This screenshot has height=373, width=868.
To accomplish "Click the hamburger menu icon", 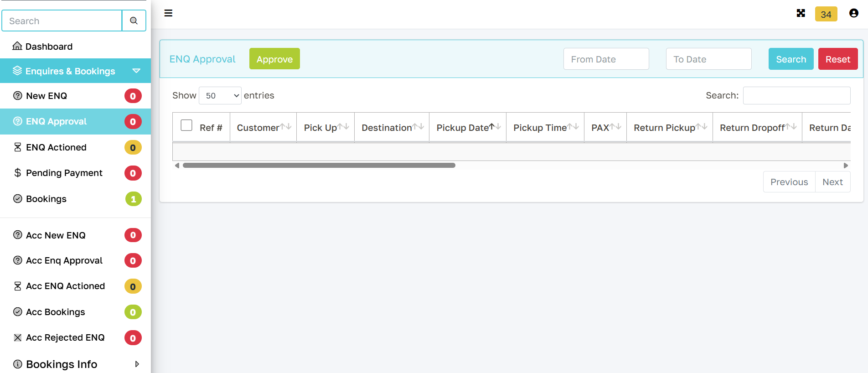I will pyautogui.click(x=168, y=13).
